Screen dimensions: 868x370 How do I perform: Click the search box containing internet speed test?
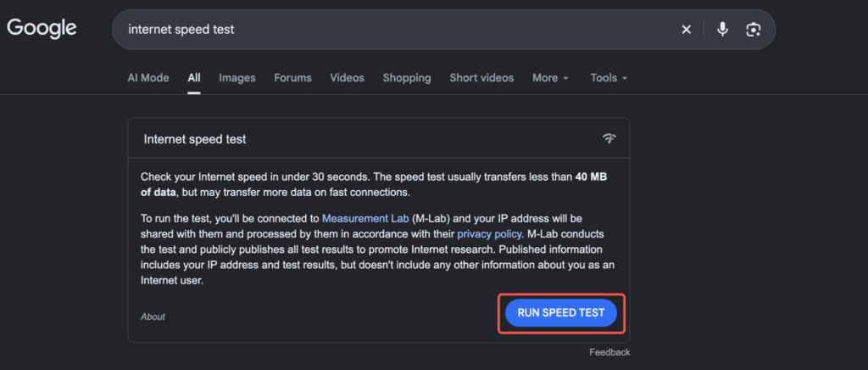click(x=443, y=30)
